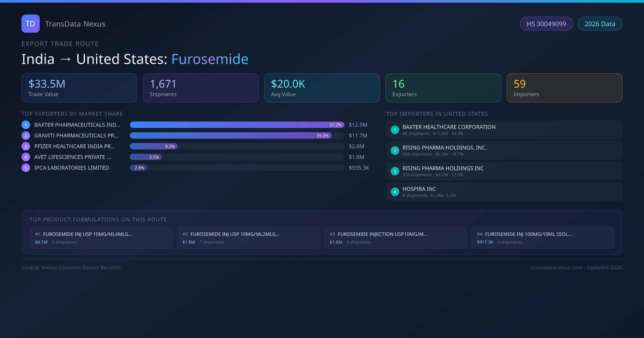
Task: Select the Rising Pharma Holdings, Inc. importer row
Action: (x=504, y=150)
